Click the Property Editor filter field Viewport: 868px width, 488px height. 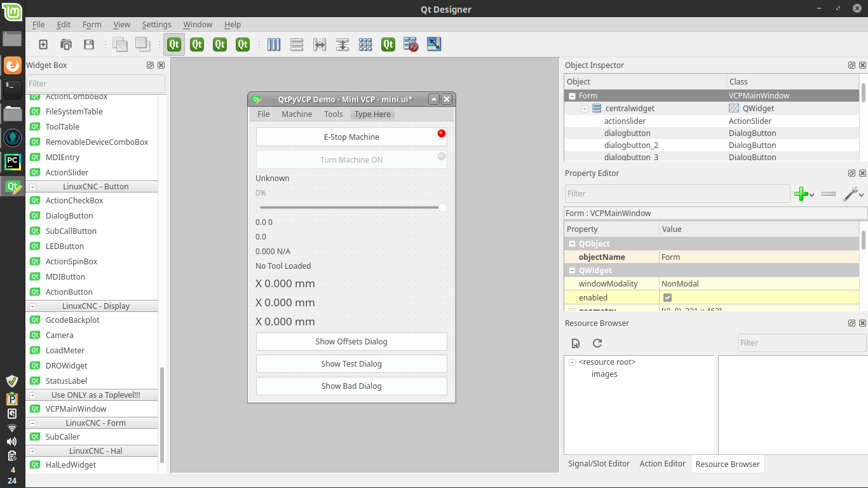(677, 194)
